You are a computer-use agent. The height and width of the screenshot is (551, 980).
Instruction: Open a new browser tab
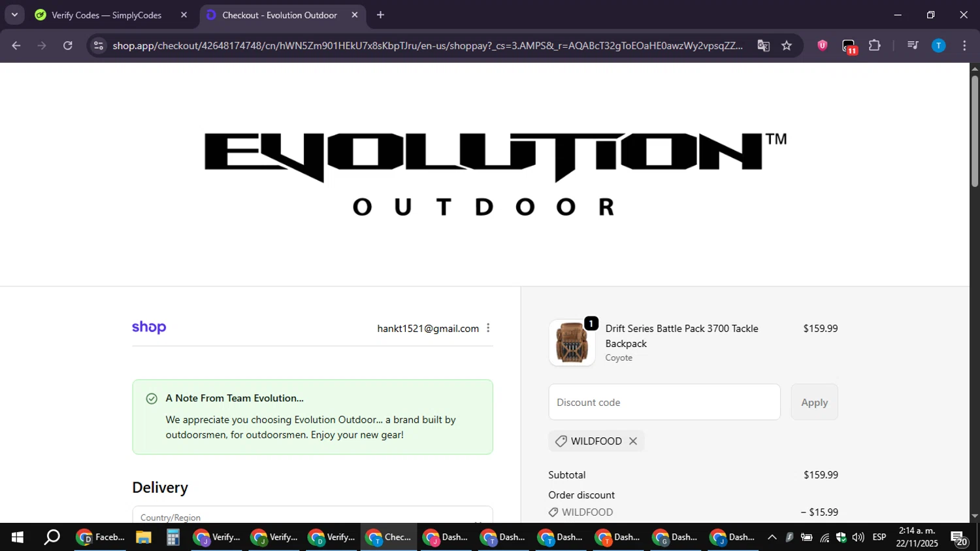tap(381, 15)
